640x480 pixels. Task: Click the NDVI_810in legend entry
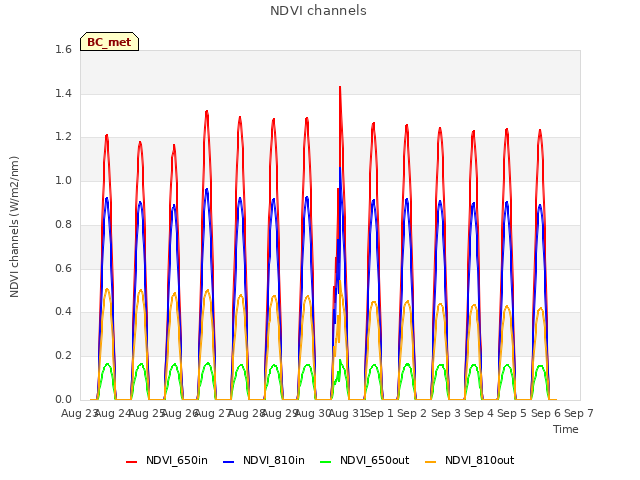264,460
